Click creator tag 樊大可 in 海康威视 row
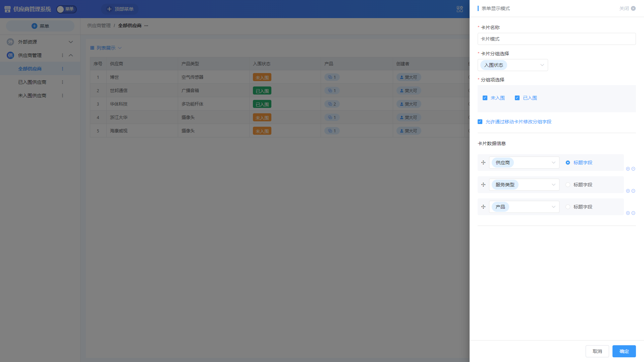Screen dimensions: 644x362 (x=409, y=131)
